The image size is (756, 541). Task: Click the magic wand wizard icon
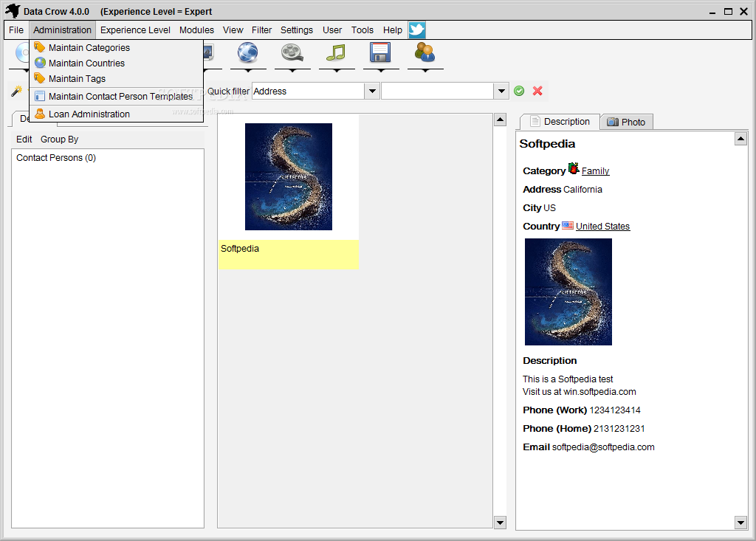click(16, 91)
